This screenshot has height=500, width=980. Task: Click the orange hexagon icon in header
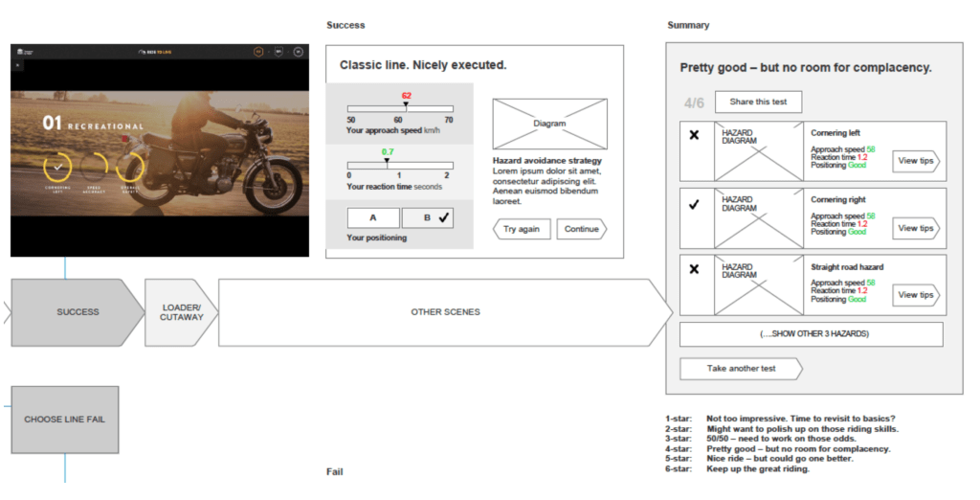click(x=257, y=52)
